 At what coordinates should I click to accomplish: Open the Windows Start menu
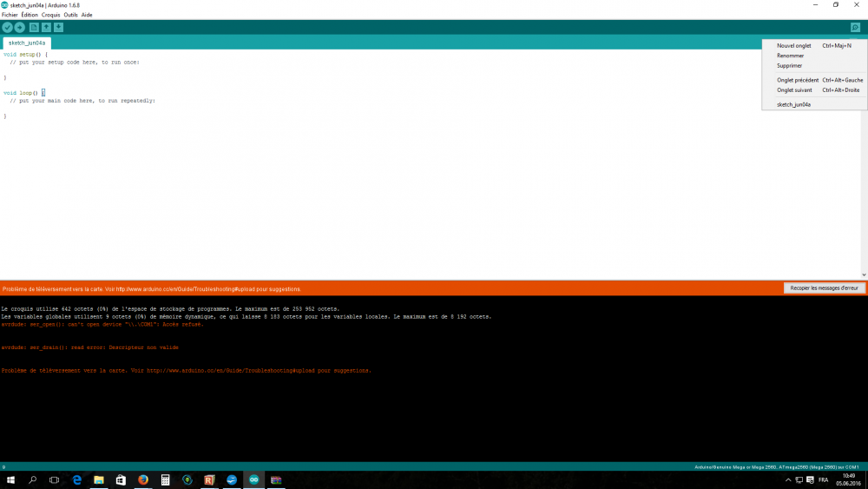[10, 479]
